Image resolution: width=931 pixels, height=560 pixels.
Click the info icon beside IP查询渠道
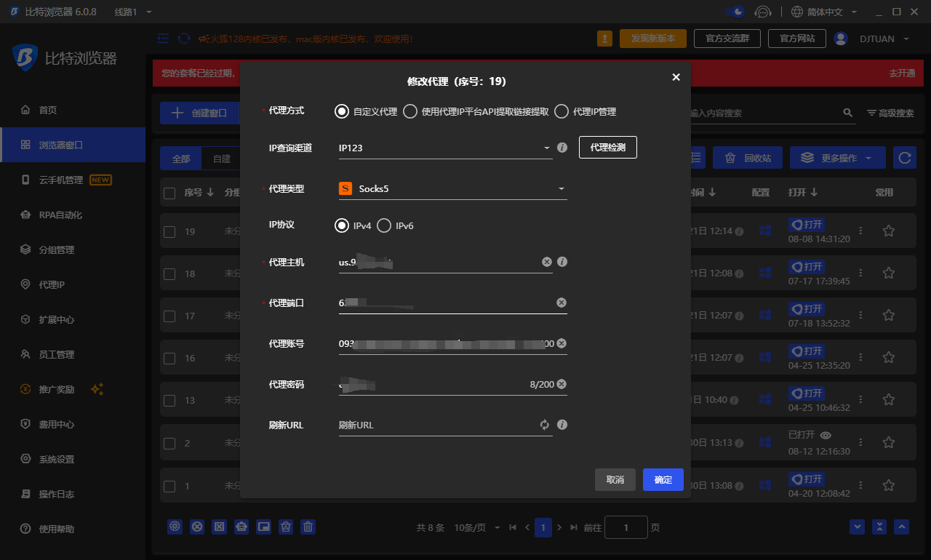click(562, 148)
